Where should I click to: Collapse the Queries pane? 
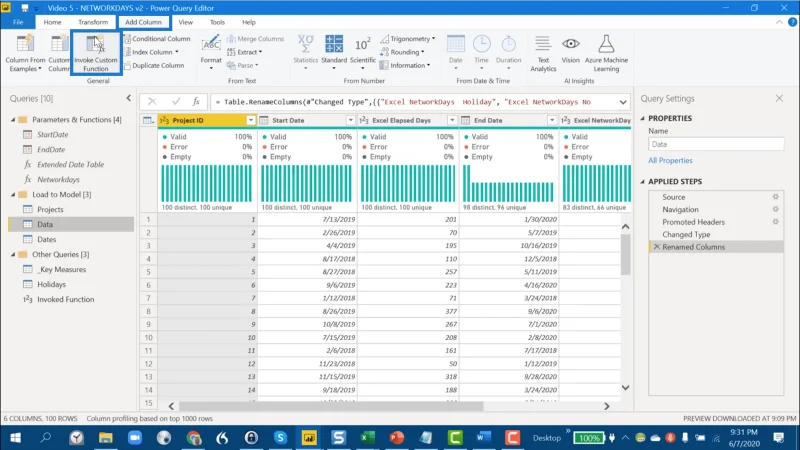point(129,98)
